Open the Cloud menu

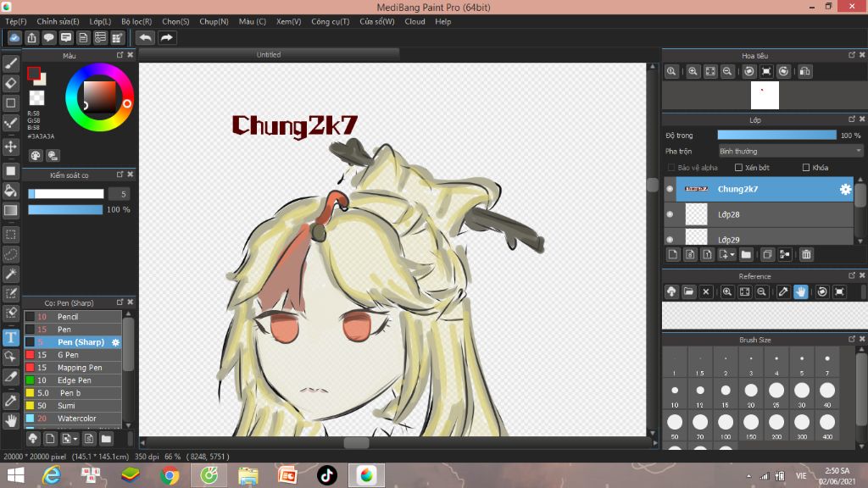415,21
